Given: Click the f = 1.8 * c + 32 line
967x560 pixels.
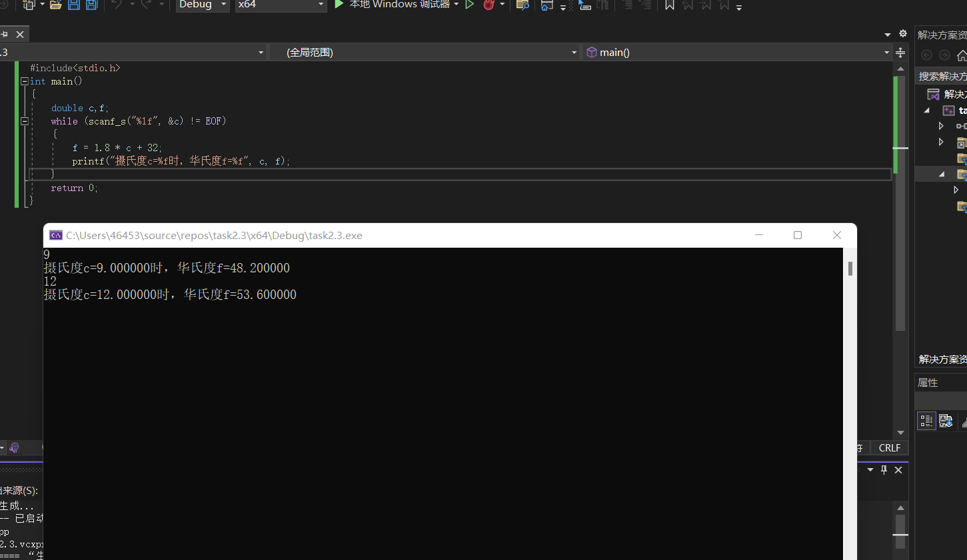Looking at the screenshot, I should pos(117,148).
